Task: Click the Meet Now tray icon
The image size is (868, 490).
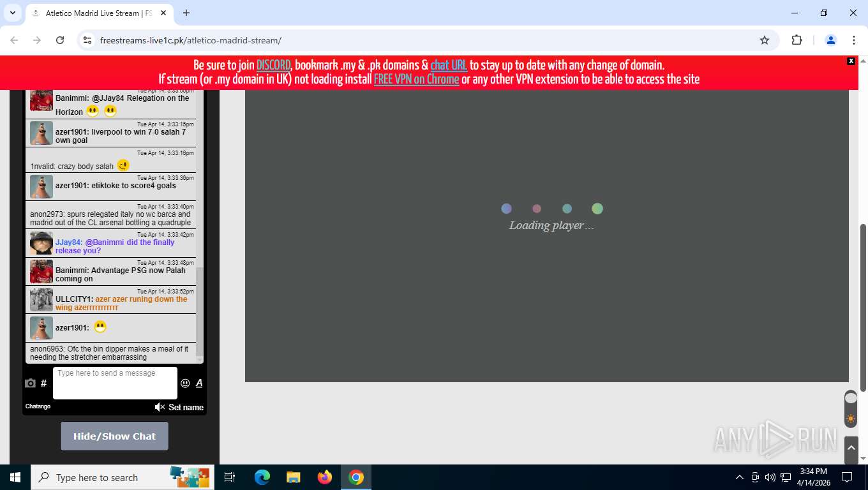Action: coord(755,477)
